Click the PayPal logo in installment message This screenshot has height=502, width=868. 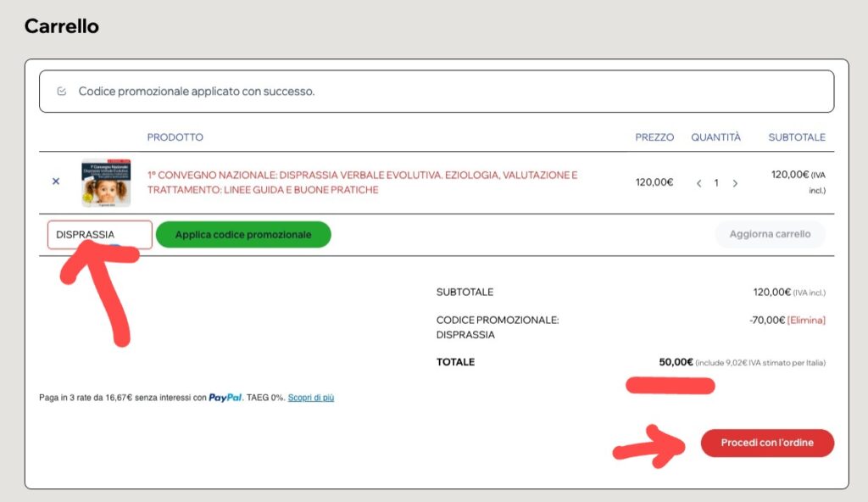coord(225,398)
